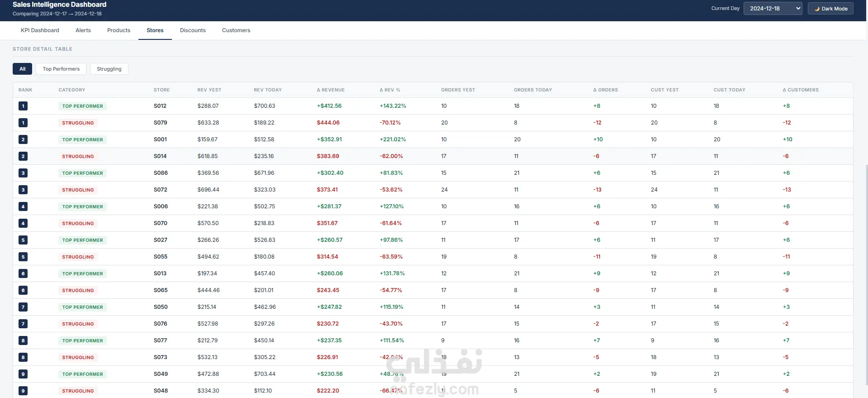Open the Customers tab
Viewport: 868px width, 398px height.
tap(236, 30)
